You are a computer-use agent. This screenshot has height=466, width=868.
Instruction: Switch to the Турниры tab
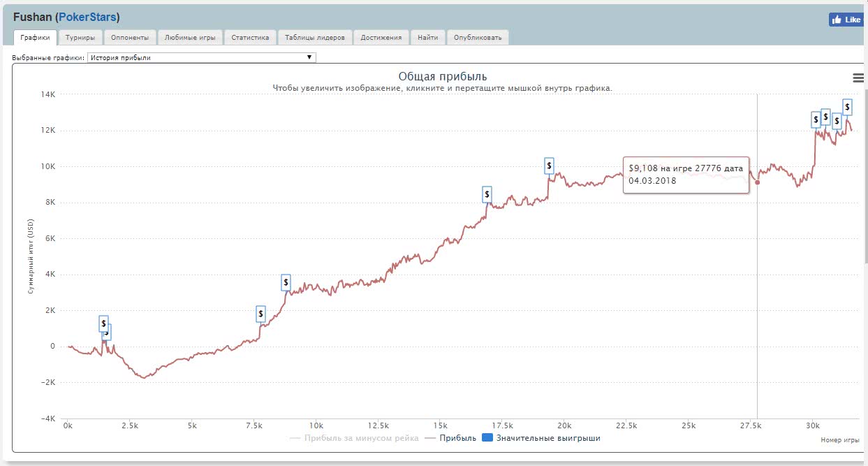pos(80,37)
